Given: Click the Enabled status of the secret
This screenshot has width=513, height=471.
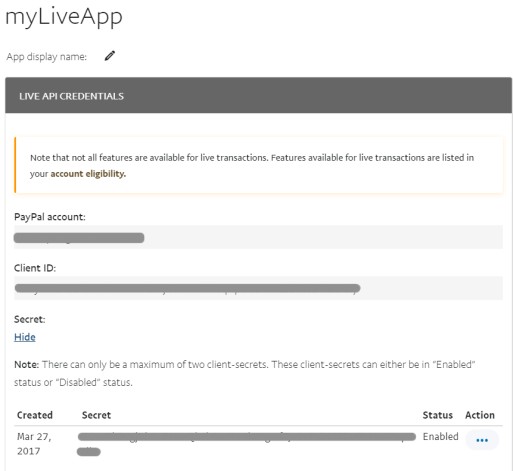Looking at the screenshot, I should [440, 436].
